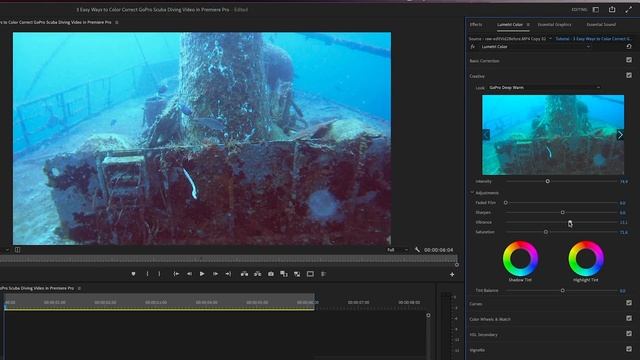Click the Intensity slider handle
The height and width of the screenshot is (360, 640).
[x=548, y=181]
